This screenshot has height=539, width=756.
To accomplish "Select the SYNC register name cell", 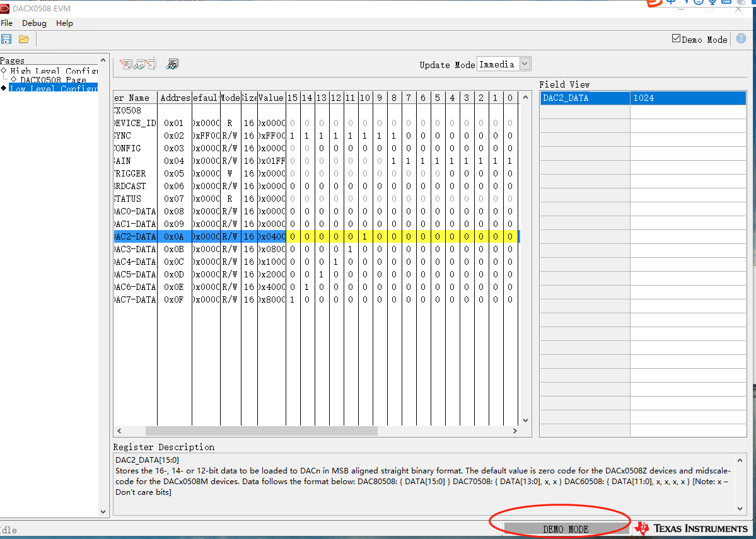I will point(136,136).
